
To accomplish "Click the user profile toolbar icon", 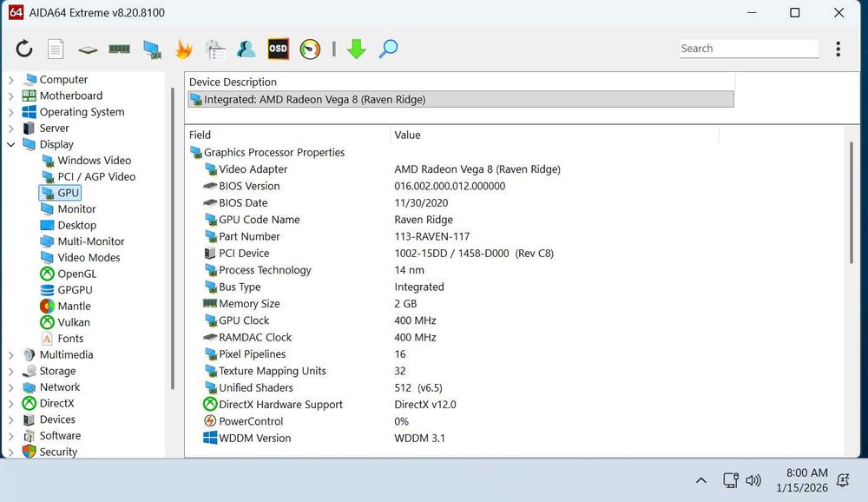I will tap(247, 49).
